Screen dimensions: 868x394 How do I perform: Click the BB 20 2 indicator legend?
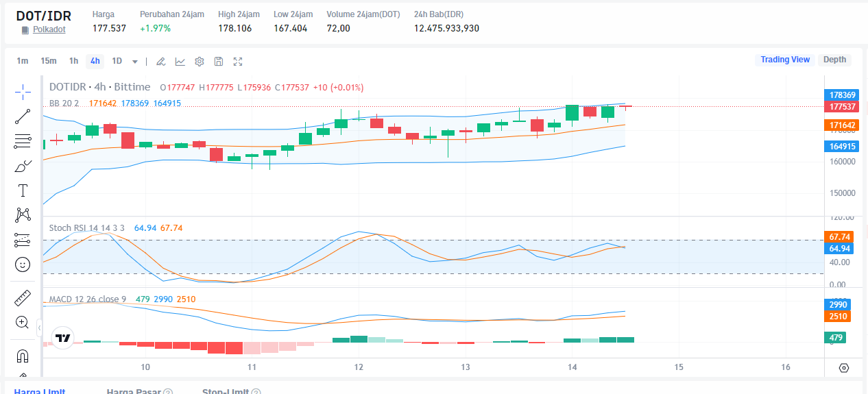click(64, 103)
